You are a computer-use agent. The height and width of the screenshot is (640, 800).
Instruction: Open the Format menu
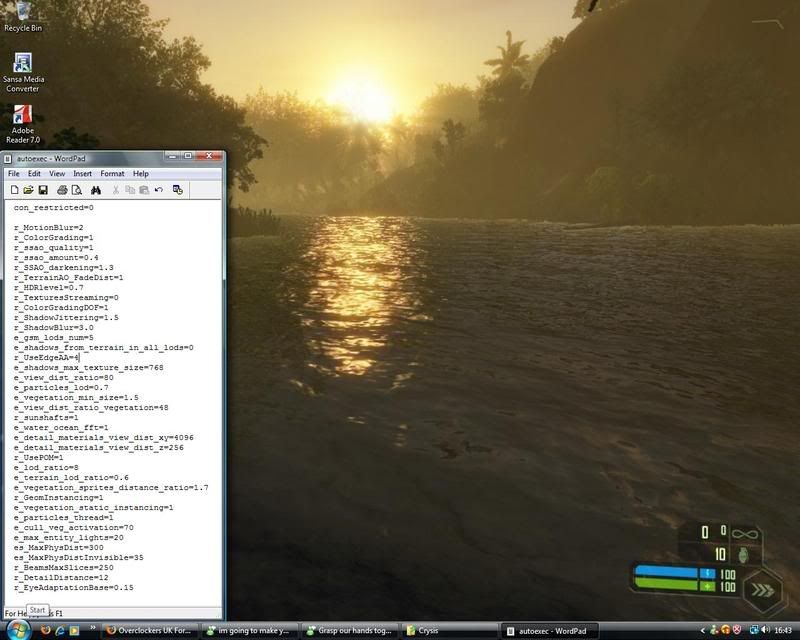(x=112, y=174)
